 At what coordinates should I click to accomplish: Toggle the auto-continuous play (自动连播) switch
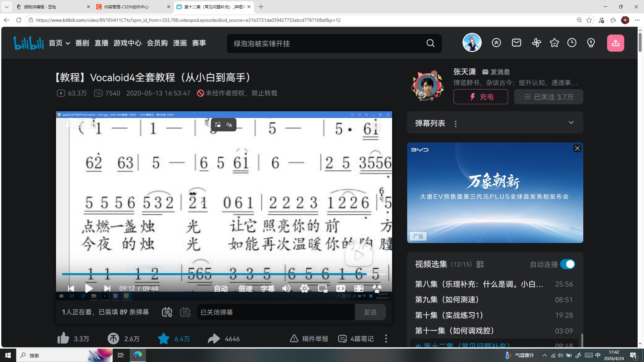pyautogui.click(x=568, y=264)
